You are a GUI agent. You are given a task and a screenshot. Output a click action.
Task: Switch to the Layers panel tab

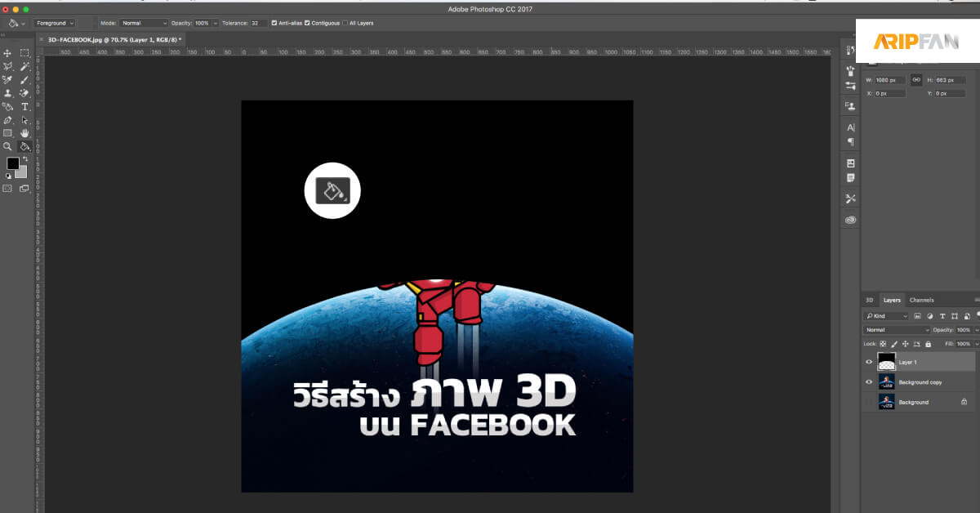tap(891, 300)
